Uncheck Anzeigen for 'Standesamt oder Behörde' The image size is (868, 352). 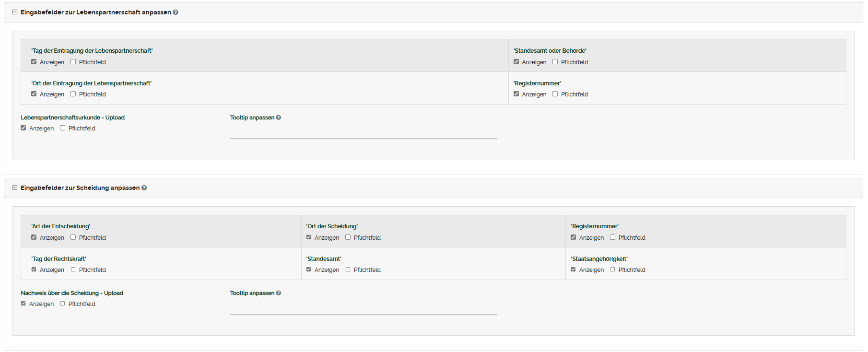tap(516, 62)
